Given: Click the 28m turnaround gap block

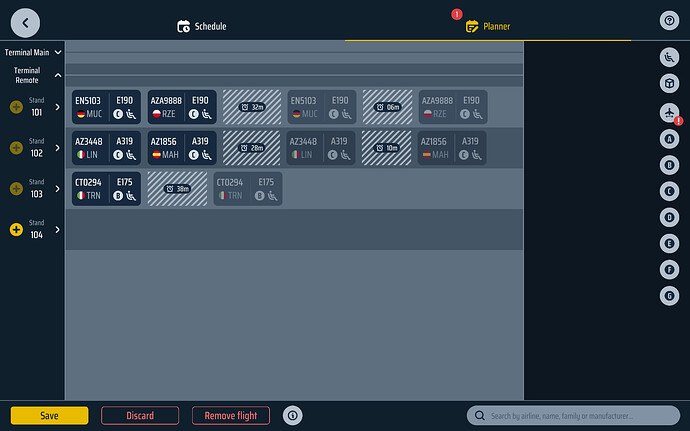Looking at the screenshot, I should click(251, 148).
